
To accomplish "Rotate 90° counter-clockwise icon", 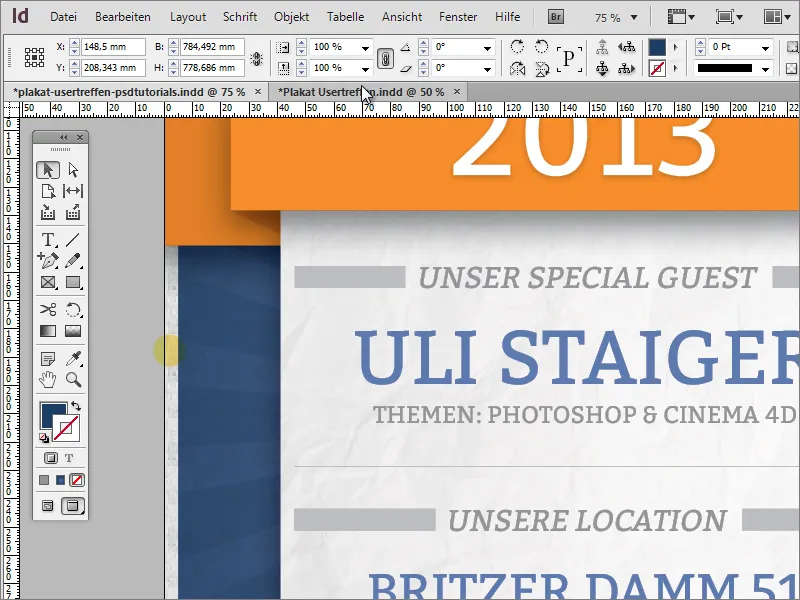I will pos(541,46).
